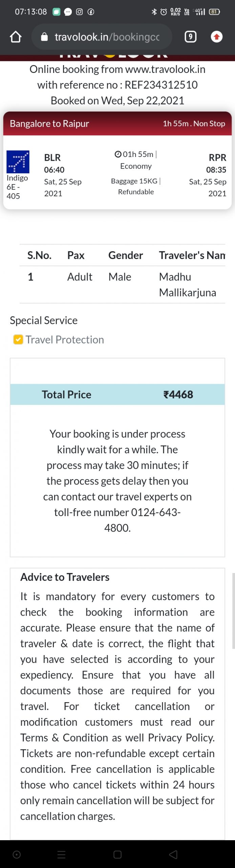Tap the circle icon in navigation bar
The image size is (235, 868).
(x=17, y=854)
